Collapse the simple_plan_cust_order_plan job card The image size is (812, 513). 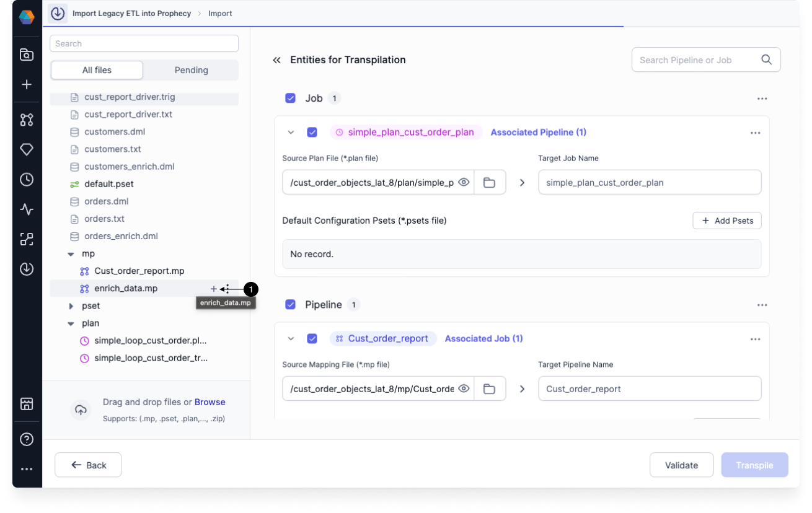tap(291, 132)
